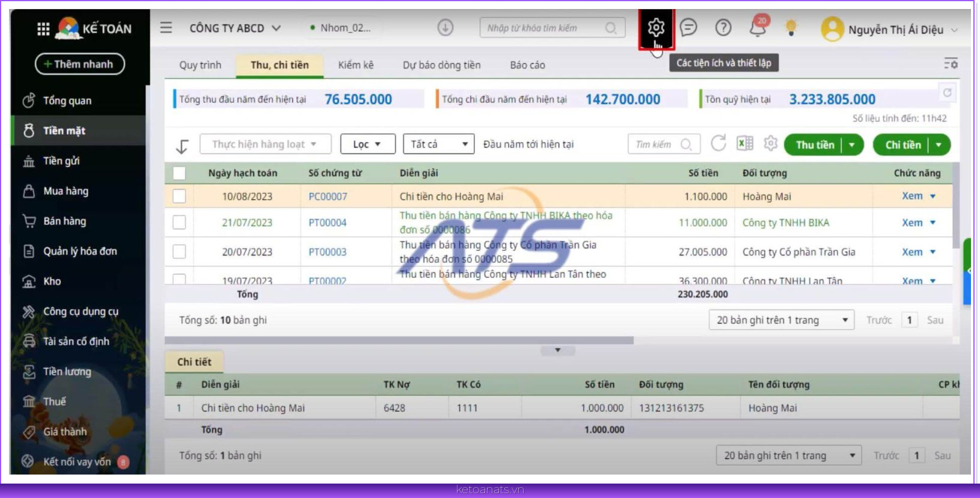Click the lightbulb suggestions icon
Screen dimensions: 980x498
791,28
